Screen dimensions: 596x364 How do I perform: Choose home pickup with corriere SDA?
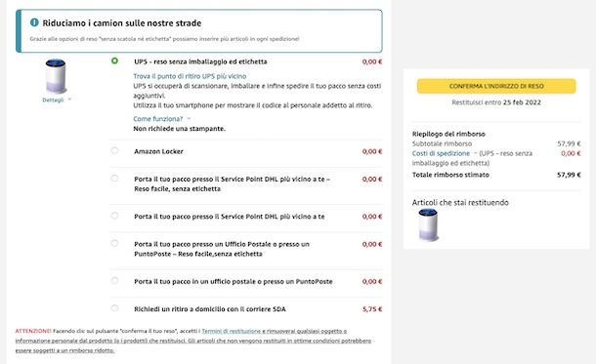click(x=114, y=308)
